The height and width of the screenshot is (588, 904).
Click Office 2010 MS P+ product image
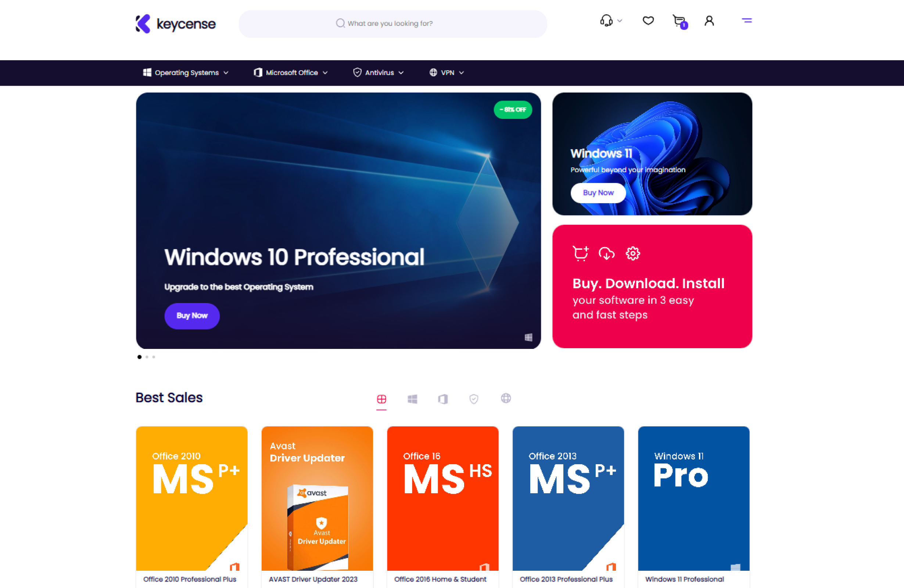[192, 498]
